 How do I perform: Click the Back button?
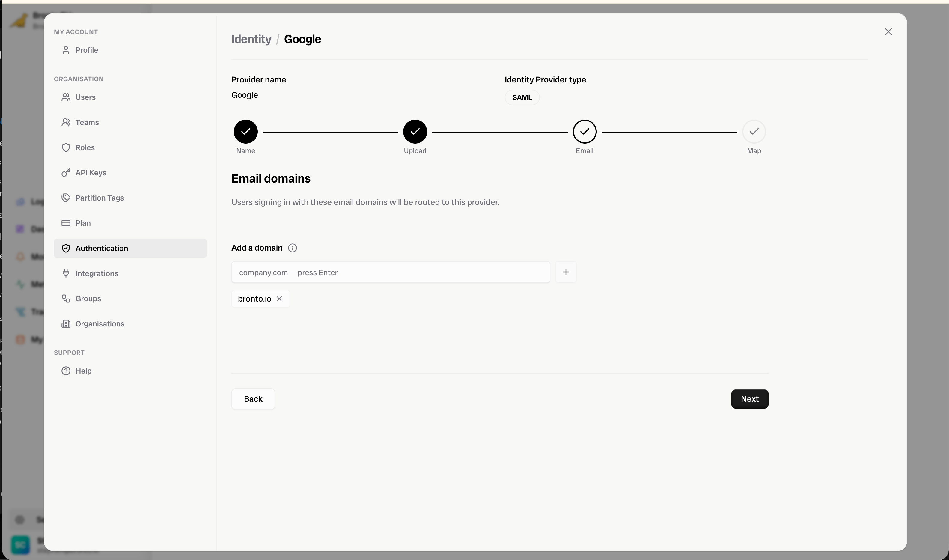[x=253, y=399]
